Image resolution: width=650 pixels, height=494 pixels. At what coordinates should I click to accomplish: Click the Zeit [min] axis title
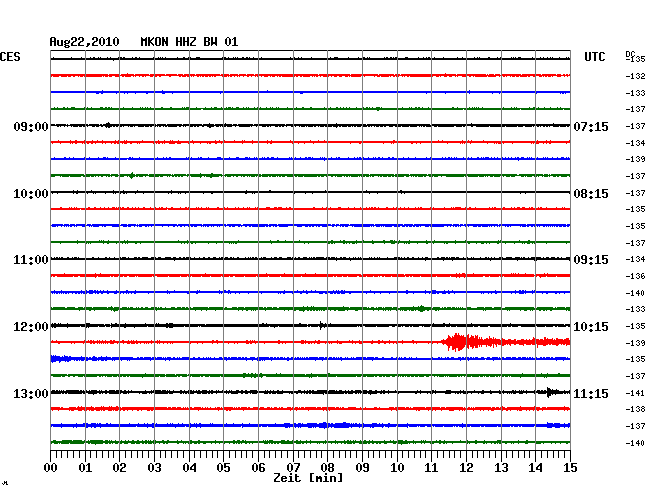(x=308, y=478)
